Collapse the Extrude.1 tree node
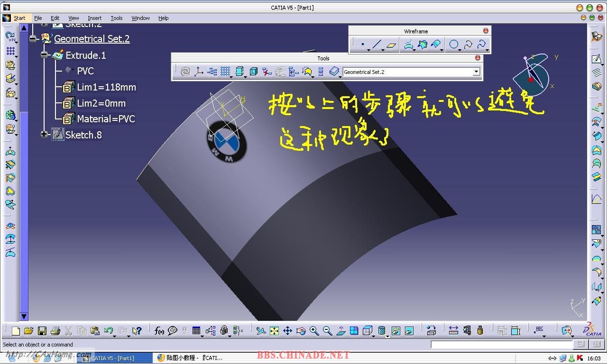607x364 pixels. coord(44,55)
